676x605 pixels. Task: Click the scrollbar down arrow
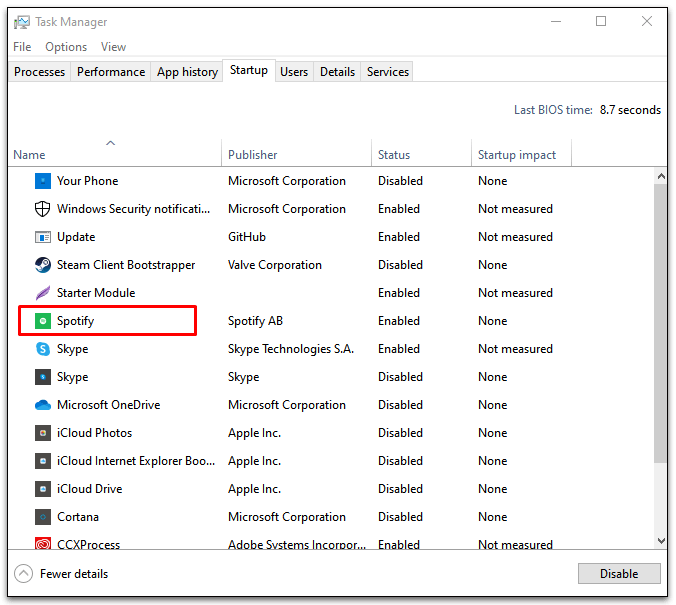click(x=660, y=541)
